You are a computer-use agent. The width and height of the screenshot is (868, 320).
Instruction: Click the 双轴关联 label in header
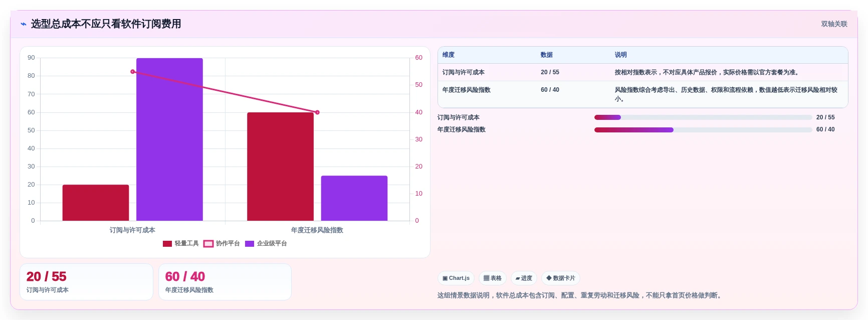click(x=834, y=24)
